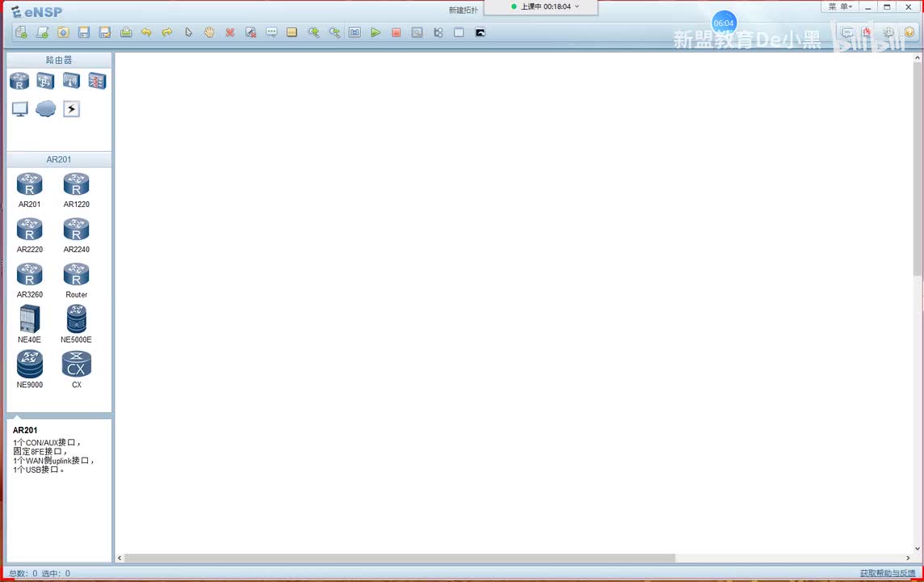
Task: Open the help question mark icon
Action: [909, 32]
